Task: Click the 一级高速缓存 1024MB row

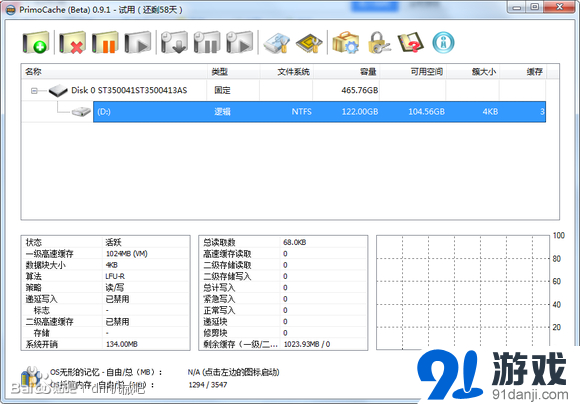Action: pos(105,253)
